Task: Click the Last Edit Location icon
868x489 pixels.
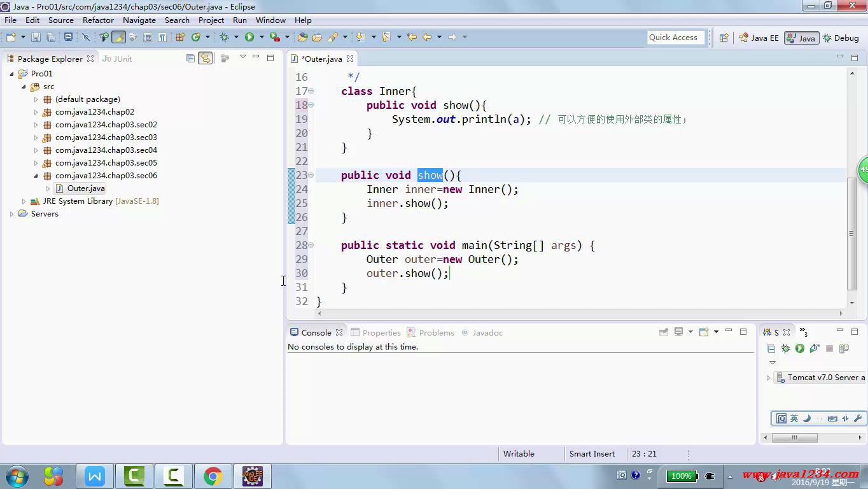Action: pos(412,37)
